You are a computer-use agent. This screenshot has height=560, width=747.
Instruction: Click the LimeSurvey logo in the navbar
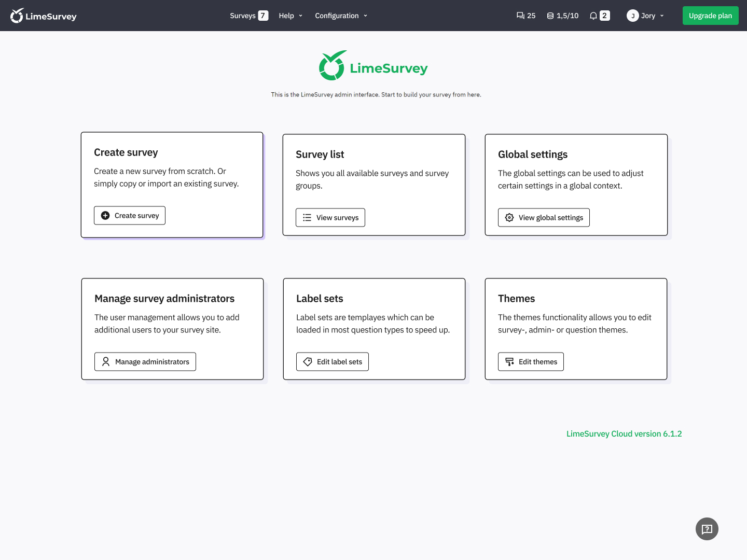pos(43,16)
